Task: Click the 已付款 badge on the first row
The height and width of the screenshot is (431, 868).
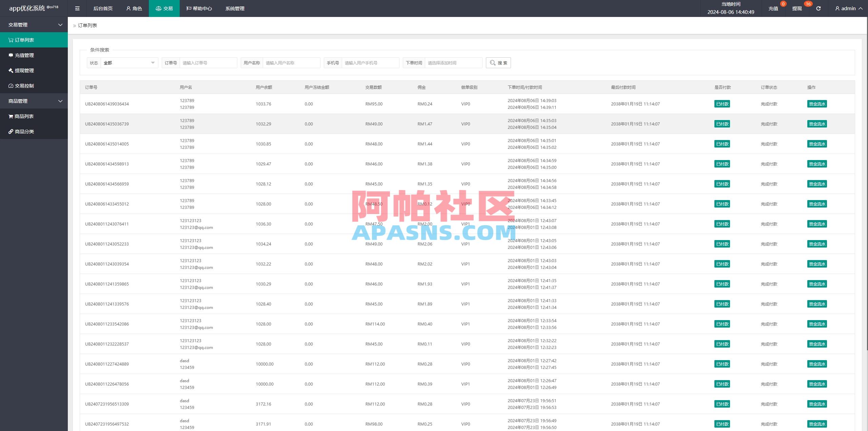Action: pyautogui.click(x=722, y=104)
